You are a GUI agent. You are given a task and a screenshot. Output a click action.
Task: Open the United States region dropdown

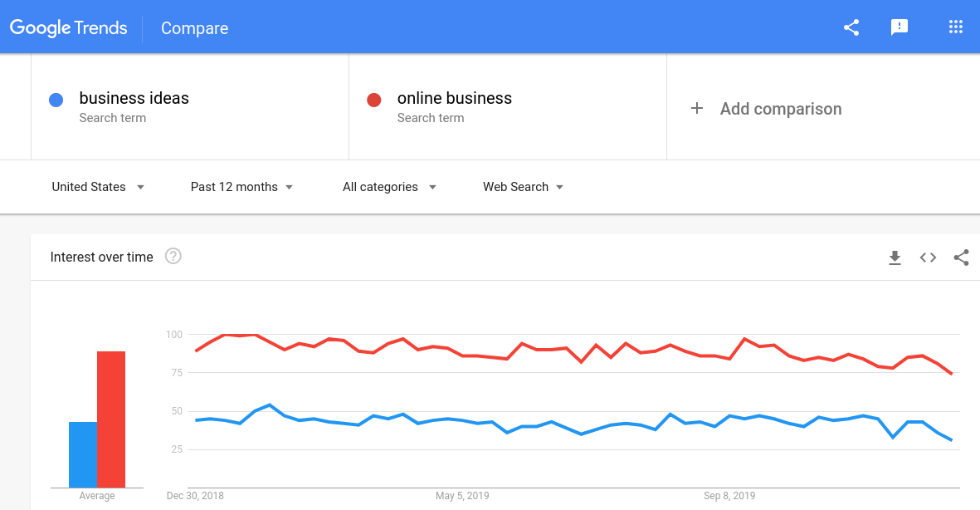click(x=97, y=187)
